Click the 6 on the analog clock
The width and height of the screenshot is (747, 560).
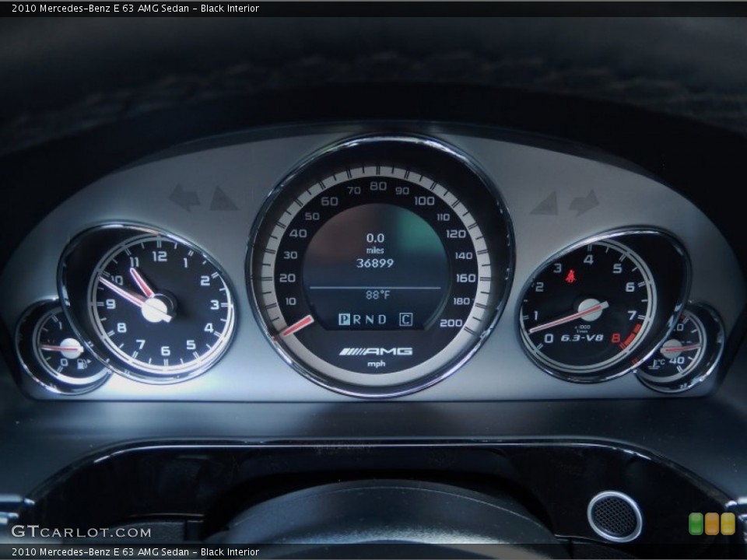pyautogui.click(x=165, y=351)
